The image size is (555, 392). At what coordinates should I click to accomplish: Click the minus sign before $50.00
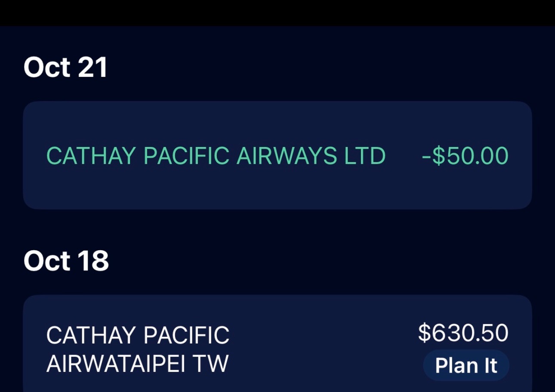point(426,156)
